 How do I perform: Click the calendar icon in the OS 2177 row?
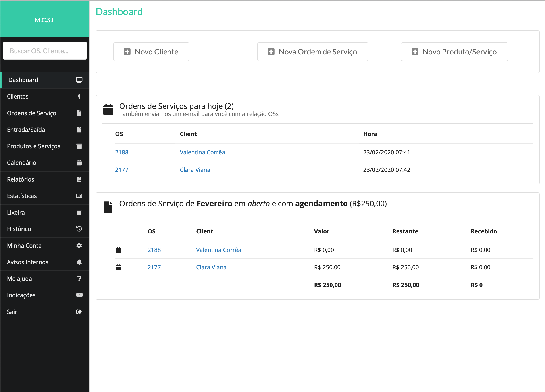coord(119,267)
